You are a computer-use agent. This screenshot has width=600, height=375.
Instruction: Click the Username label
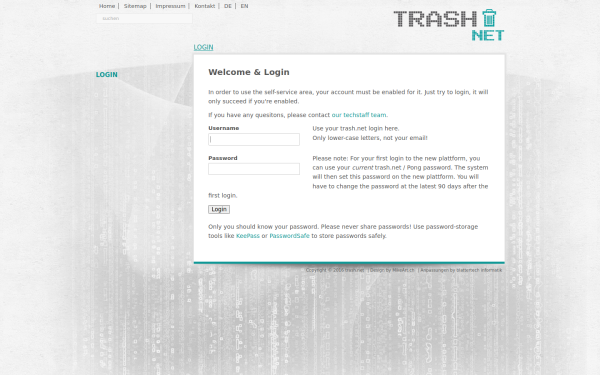(223, 128)
